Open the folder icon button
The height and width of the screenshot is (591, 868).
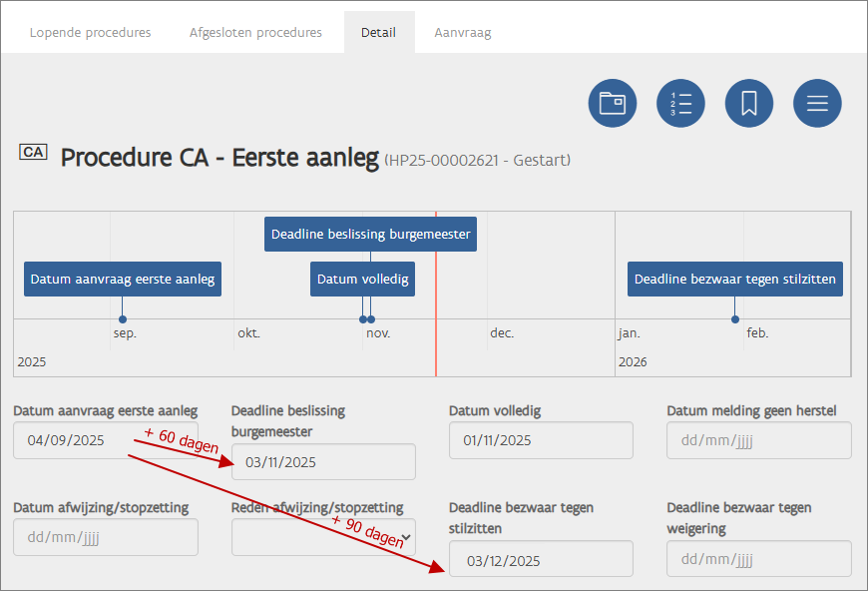pyautogui.click(x=613, y=103)
